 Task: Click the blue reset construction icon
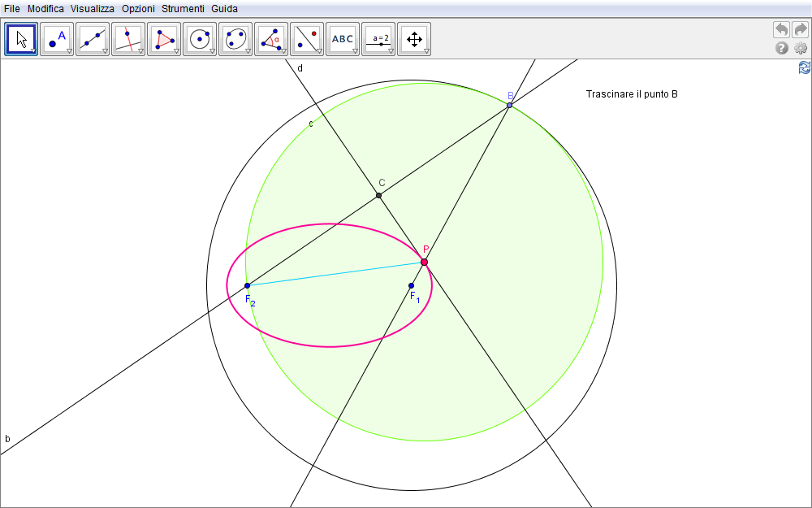tap(804, 67)
